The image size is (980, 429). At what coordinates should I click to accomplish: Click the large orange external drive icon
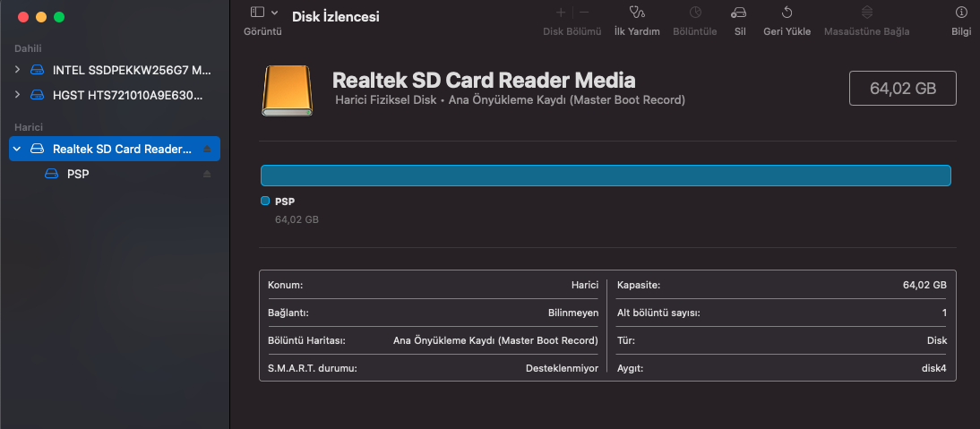288,90
